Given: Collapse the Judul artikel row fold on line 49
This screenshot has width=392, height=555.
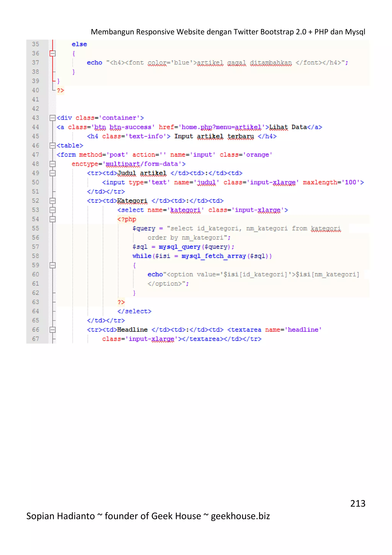Looking at the screenshot, I should point(52,173).
